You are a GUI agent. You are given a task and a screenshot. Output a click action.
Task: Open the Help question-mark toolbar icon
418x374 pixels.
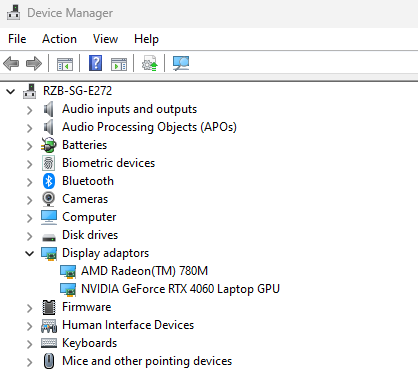[95, 63]
